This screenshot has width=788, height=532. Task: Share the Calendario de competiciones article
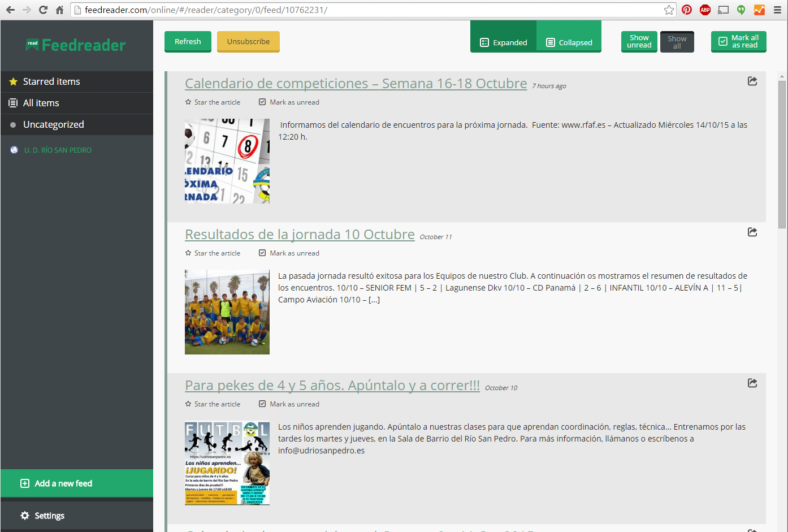[752, 81]
